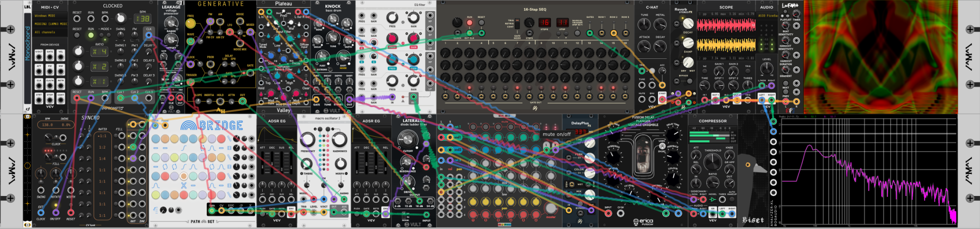This screenshot has width=980, height=229.
Task: Toggle the RUN button on Clocked
Action: 91,35
